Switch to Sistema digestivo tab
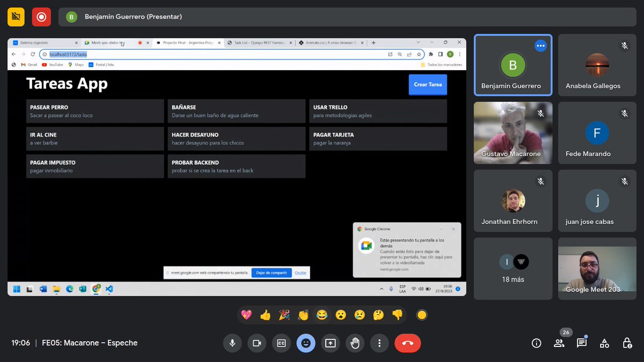 click(x=45, y=42)
